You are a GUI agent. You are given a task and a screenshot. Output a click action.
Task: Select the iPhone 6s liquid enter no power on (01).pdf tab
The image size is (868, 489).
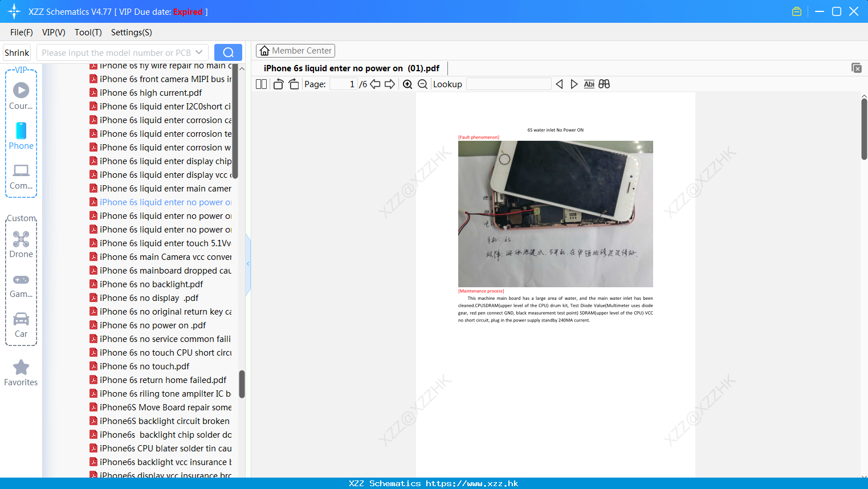(x=352, y=68)
